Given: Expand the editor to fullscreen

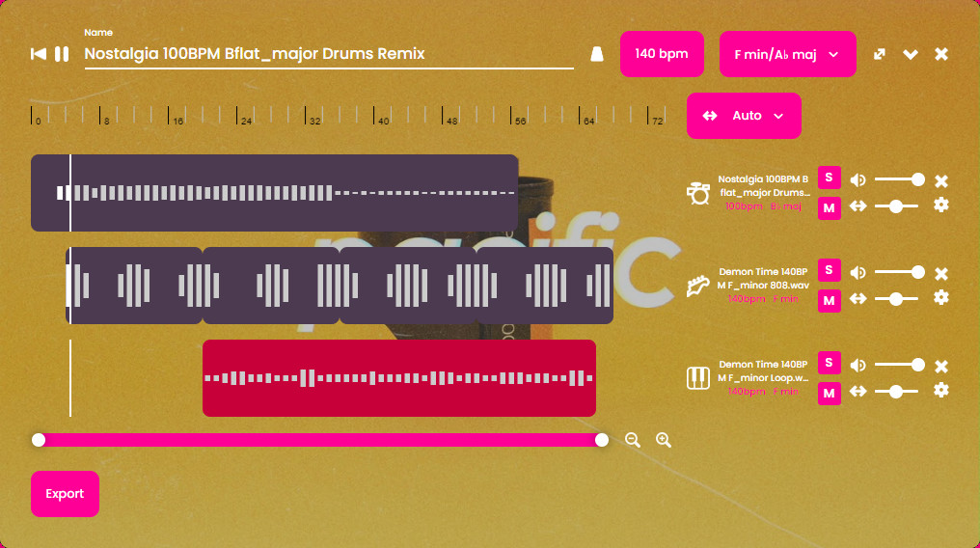Looking at the screenshot, I should coord(880,54).
